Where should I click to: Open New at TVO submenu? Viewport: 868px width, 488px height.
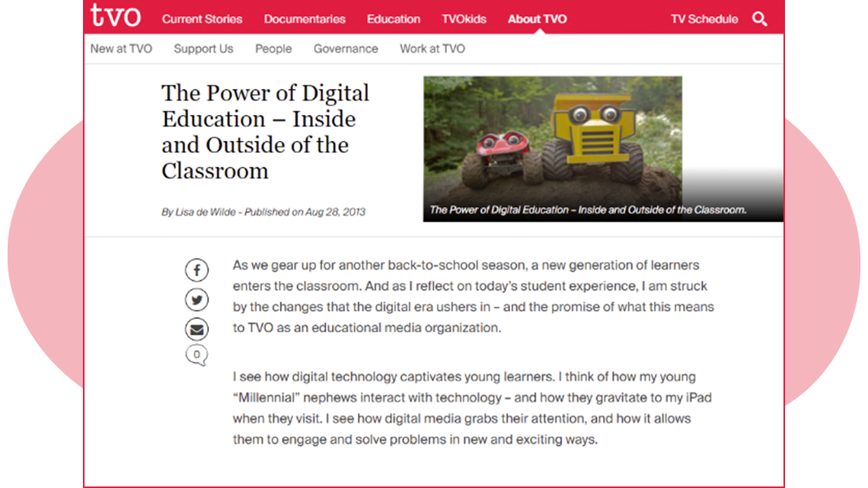pos(121,49)
